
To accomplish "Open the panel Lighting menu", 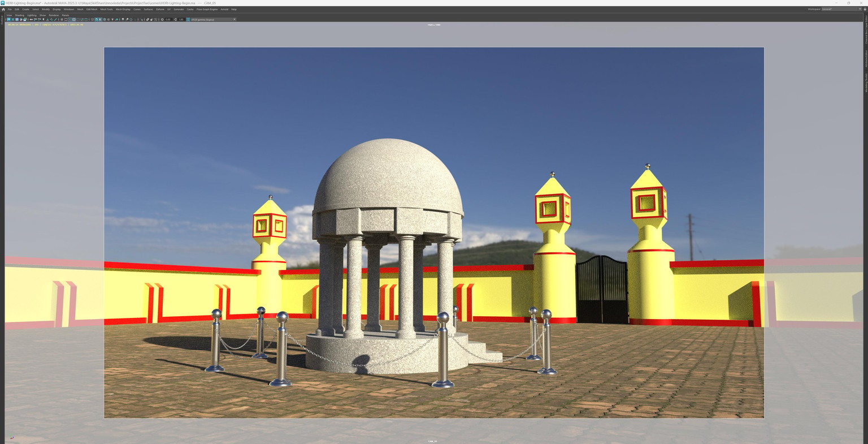I will pos(32,15).
